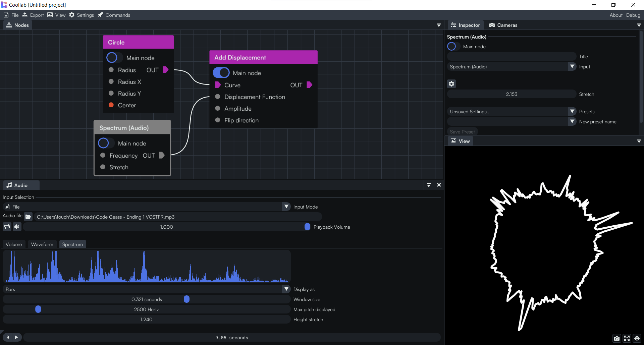This screenshot has width=644, height=345.
Task: Click the audio file path field
Action: pyautogui.click(x=178, y=217)
